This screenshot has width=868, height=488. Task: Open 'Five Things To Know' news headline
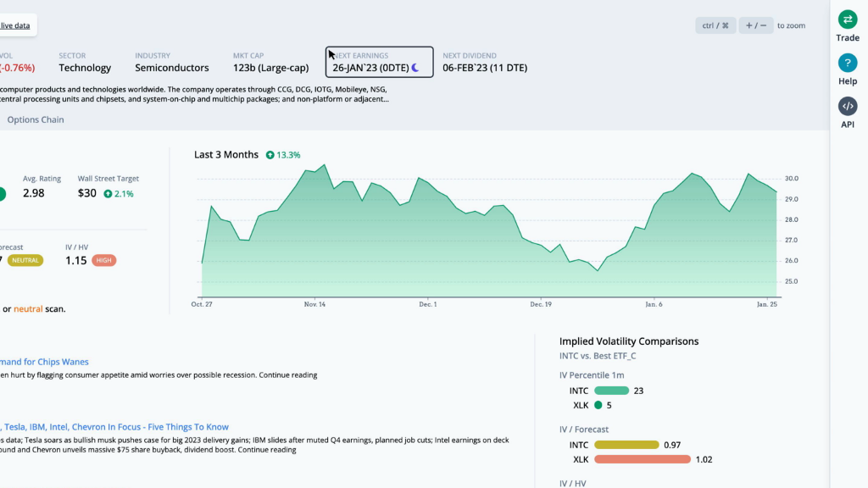(x=114, y=427)
